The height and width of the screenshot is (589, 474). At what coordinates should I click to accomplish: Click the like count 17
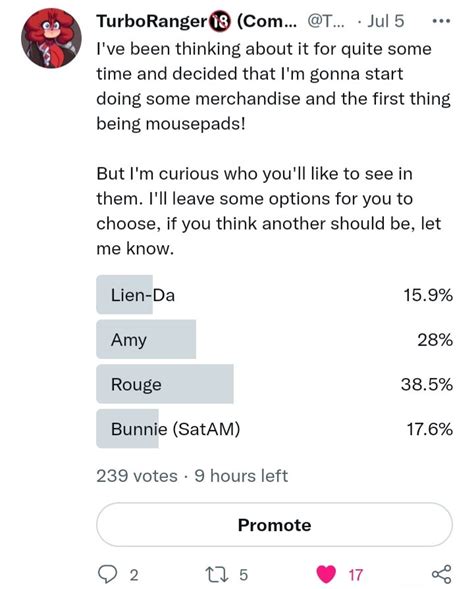pyautogui.click(x=356, y=575)
